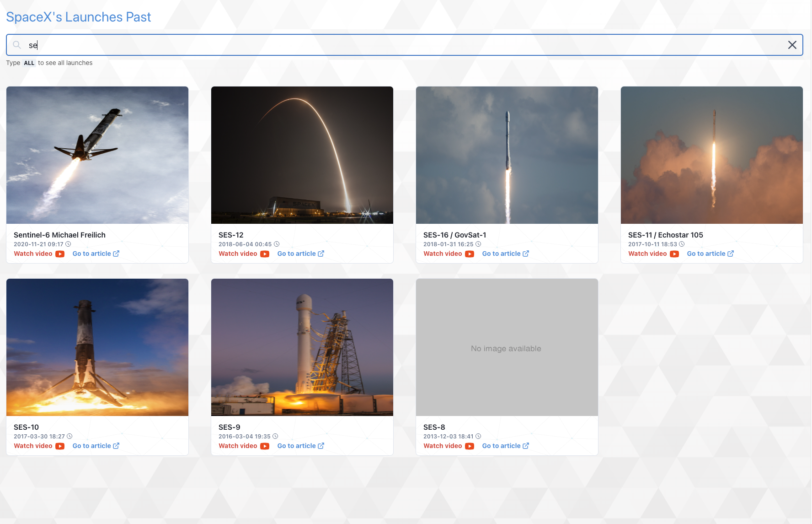Open Watch video for SES-9
812x524 pixels.
[237, 446]
